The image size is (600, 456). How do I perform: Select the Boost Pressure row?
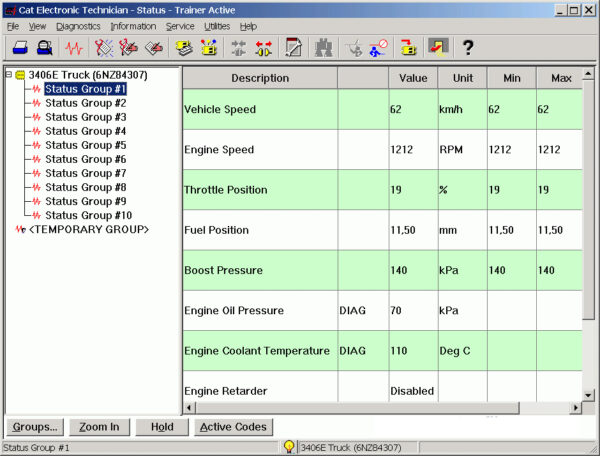(383, 270)
